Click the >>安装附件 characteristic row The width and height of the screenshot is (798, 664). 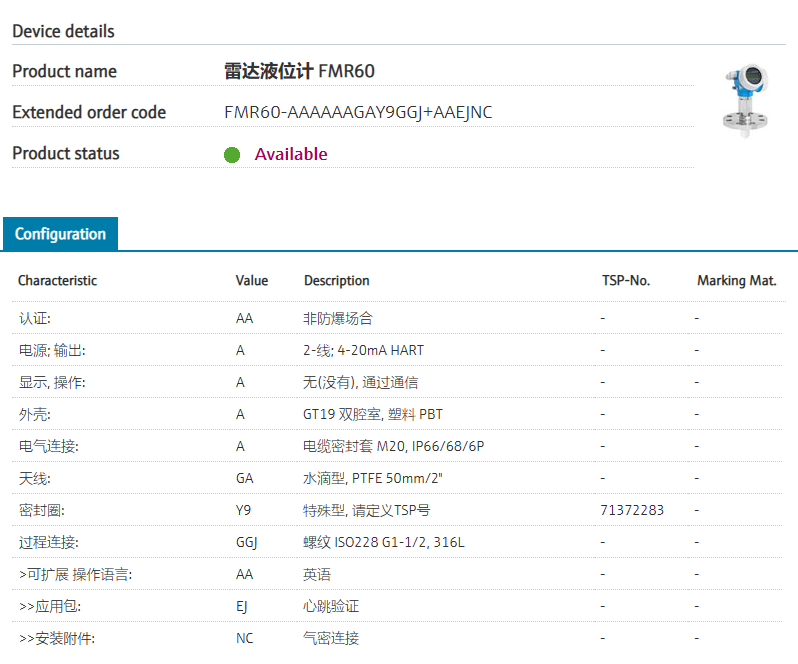57,638
